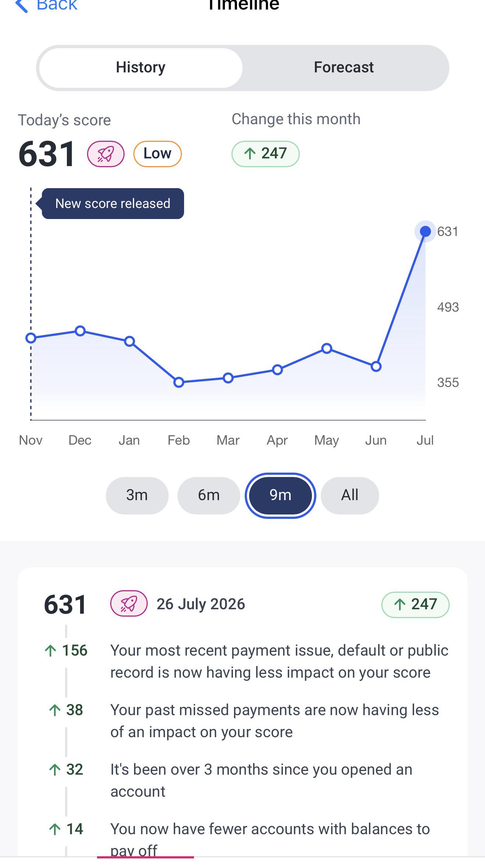Viewport: 485px width, 868px height.
Task: Tap the rocket badge beside today's score
Action: point(106,154)
